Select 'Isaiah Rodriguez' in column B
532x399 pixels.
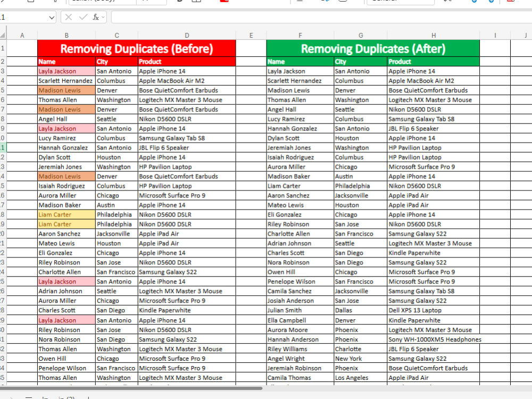click(66, 186)
